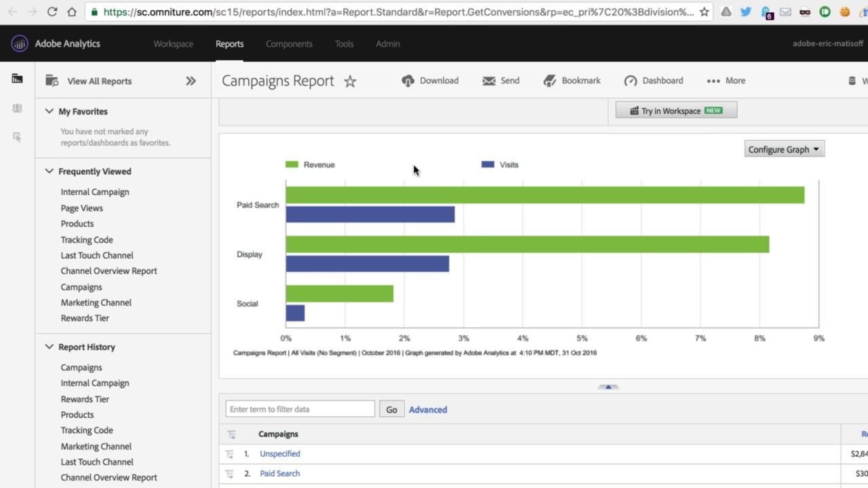Click the breakdown icon in Campaigns column header
This screenshot has width=868, height=488.
(231, 434)
